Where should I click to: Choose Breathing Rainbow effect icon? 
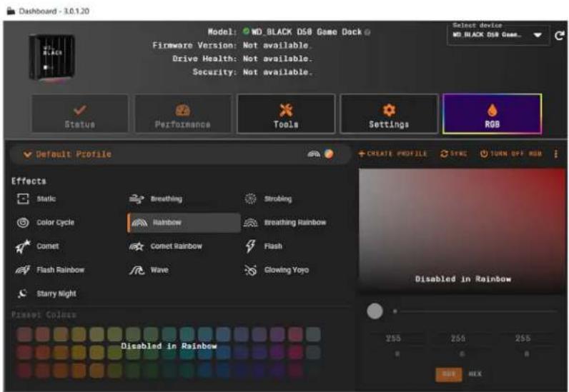pos(251,222)
